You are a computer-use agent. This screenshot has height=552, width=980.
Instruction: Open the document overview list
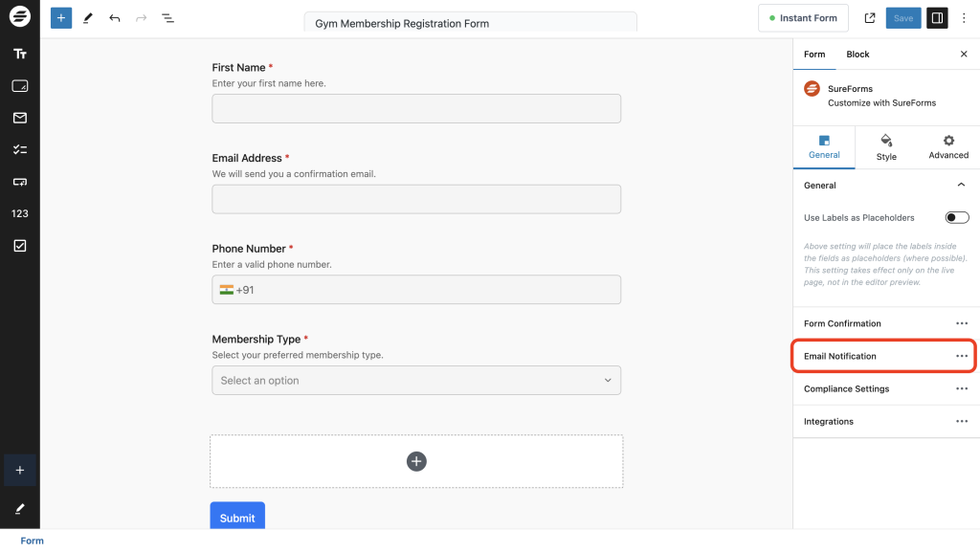tap(168, 18)
